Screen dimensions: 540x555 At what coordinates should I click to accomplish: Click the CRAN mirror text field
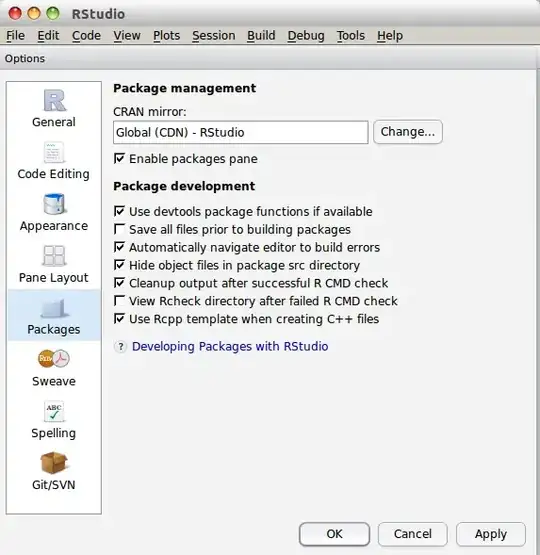click(x=241, y=132)
